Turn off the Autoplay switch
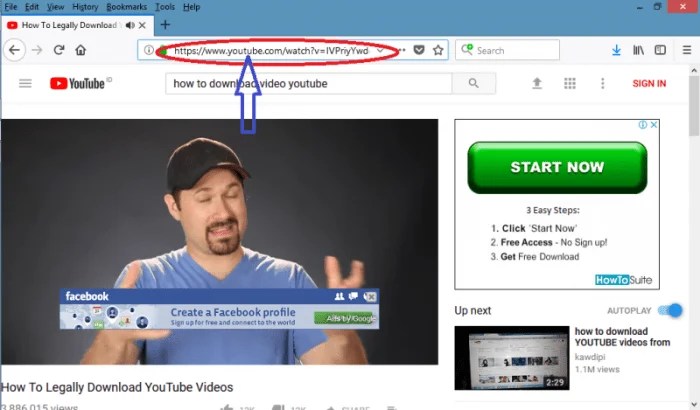The image size is (700, 410). (x=670, y=310)
